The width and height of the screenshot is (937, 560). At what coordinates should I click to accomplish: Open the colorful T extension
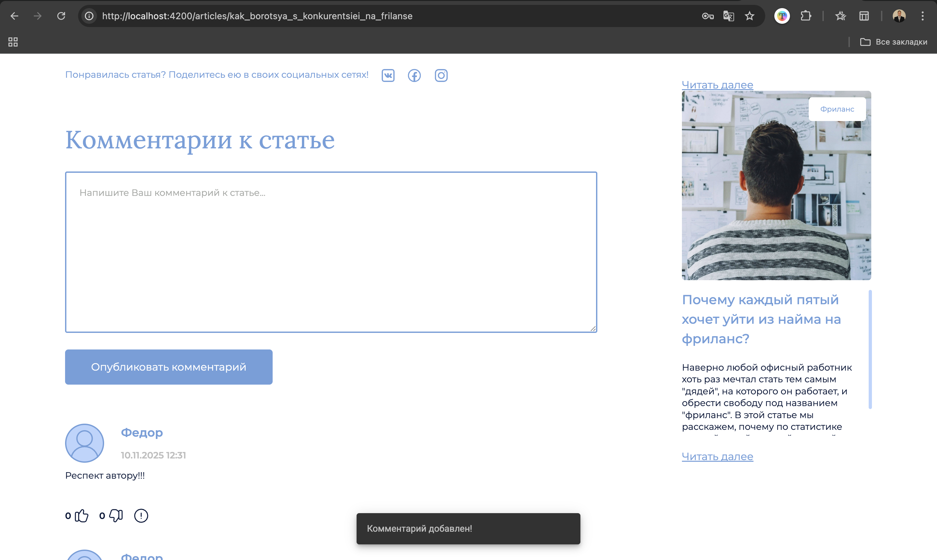point(782,16)
